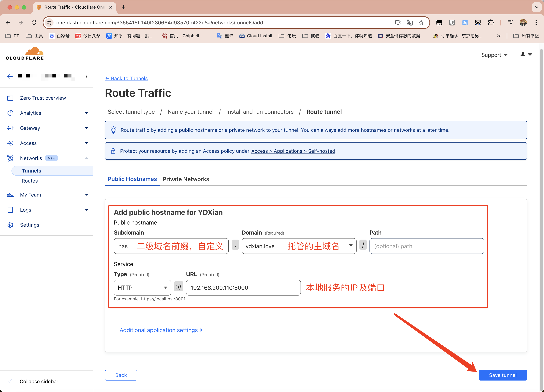This screenshot has width=544, height=392.
Task: Open site information icon in address bar
Action: click(49, 23)
